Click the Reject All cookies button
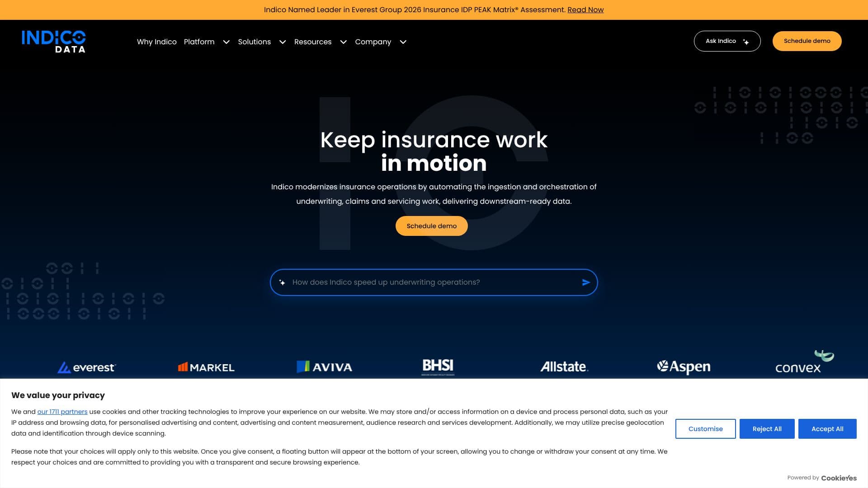Screen dimensions: 868x488 [x=767, y=429]
